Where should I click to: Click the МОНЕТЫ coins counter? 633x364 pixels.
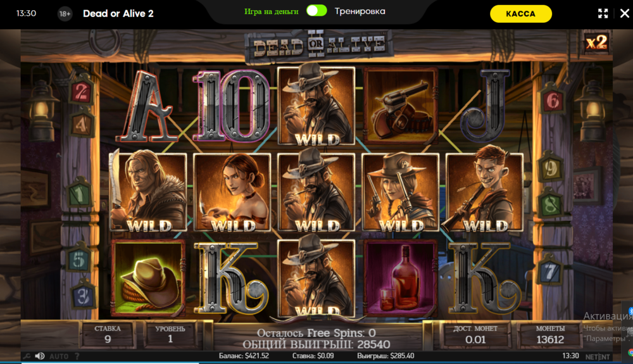pos(550,335)
